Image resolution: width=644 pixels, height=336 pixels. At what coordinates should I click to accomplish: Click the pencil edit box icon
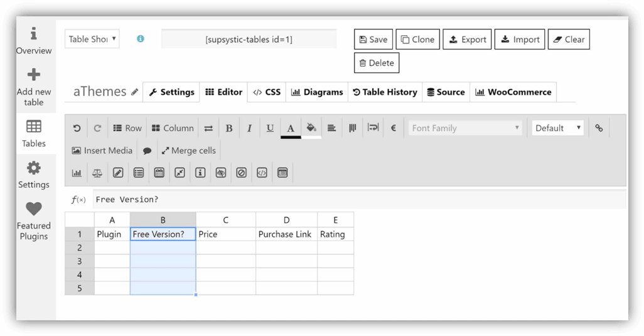118,173
